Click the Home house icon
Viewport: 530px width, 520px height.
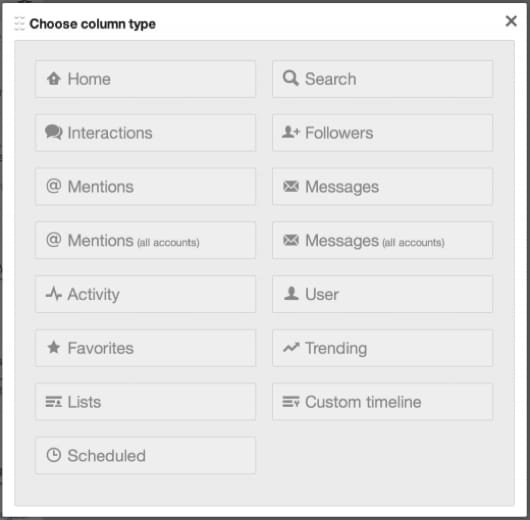click(x=54, y=79)
